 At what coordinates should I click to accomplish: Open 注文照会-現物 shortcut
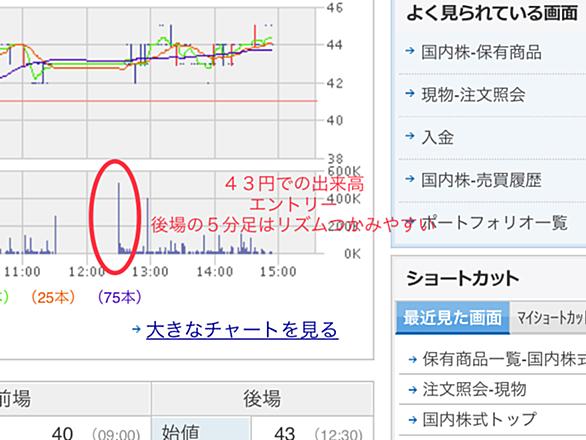[x=474, y=390]
